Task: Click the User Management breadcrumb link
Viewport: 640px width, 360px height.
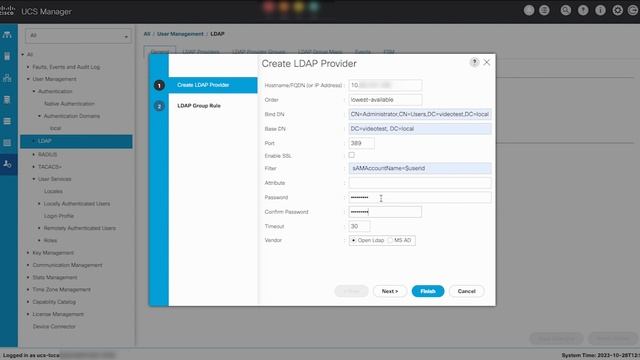Action: click(180, 34)
